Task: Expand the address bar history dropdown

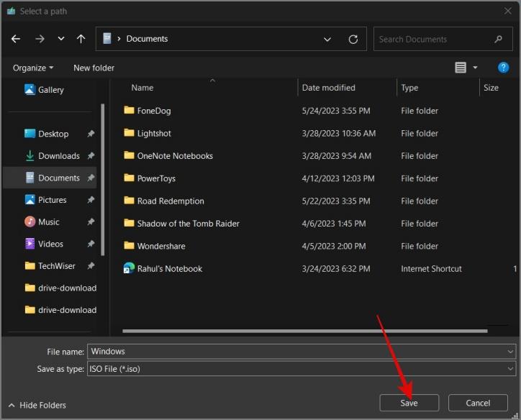Action: click(327, 40)
